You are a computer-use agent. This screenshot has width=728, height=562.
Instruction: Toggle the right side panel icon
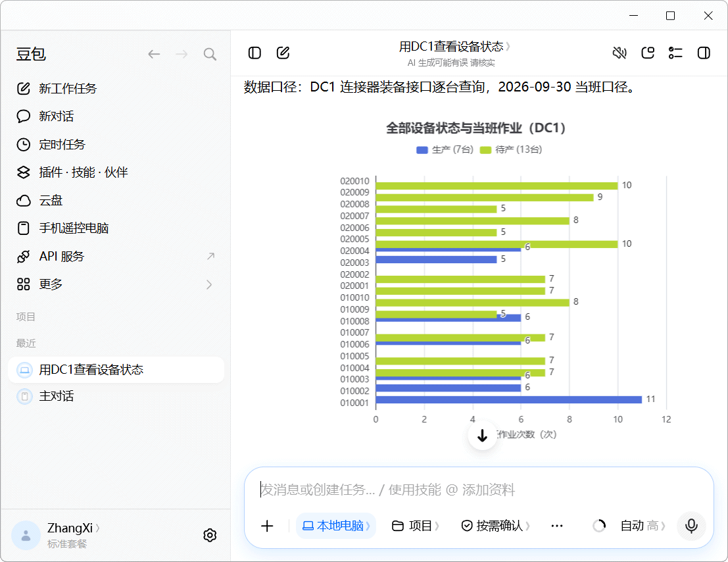click(x=704, y=53)
